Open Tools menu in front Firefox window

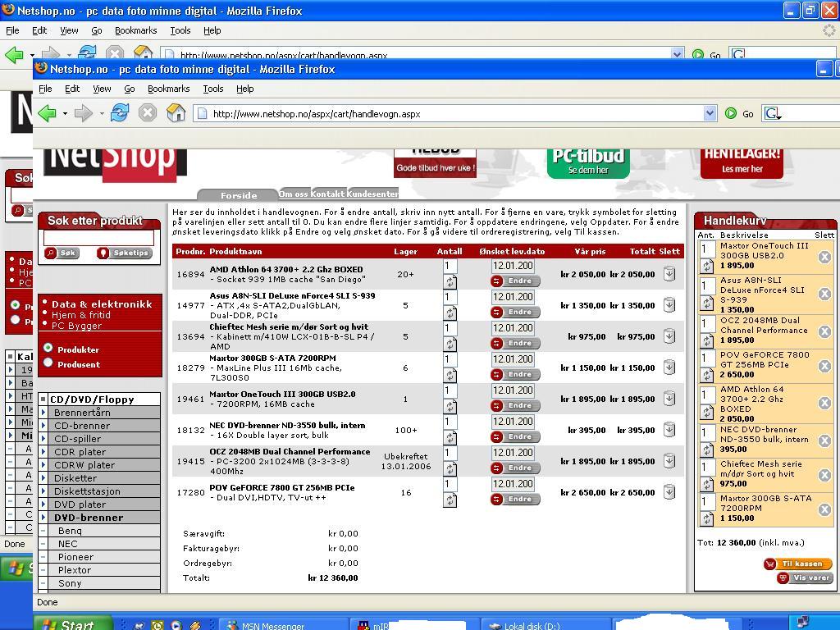213,89
